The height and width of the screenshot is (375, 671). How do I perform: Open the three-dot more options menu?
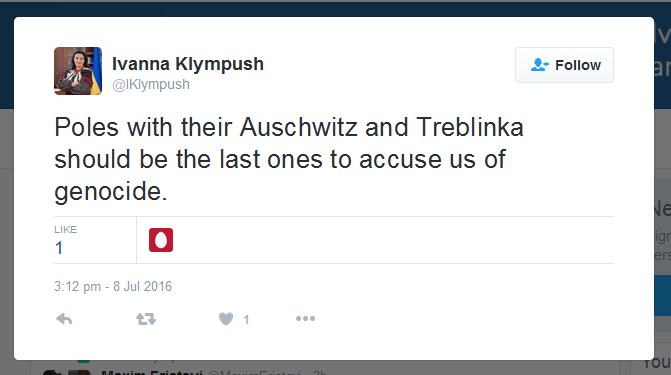coord(306,318)
